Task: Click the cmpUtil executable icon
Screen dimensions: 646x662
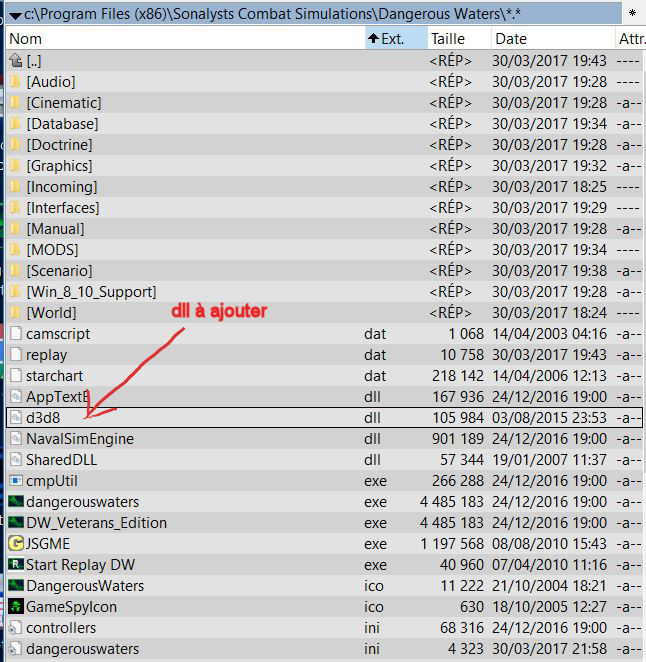Action: click(x=15, y=481)
